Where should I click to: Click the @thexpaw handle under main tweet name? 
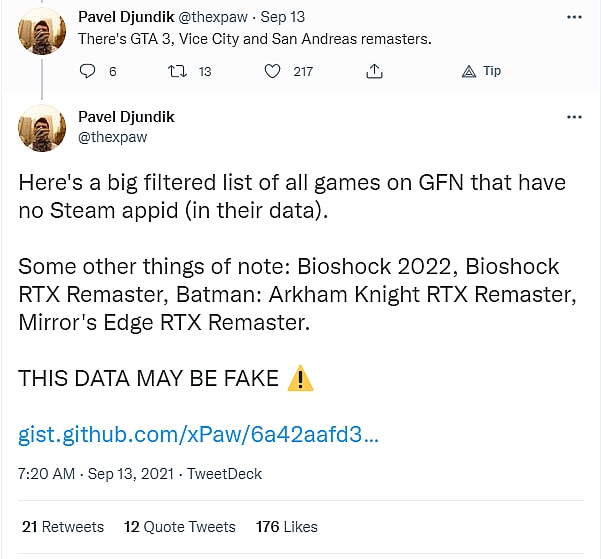[x=112, y=137]
